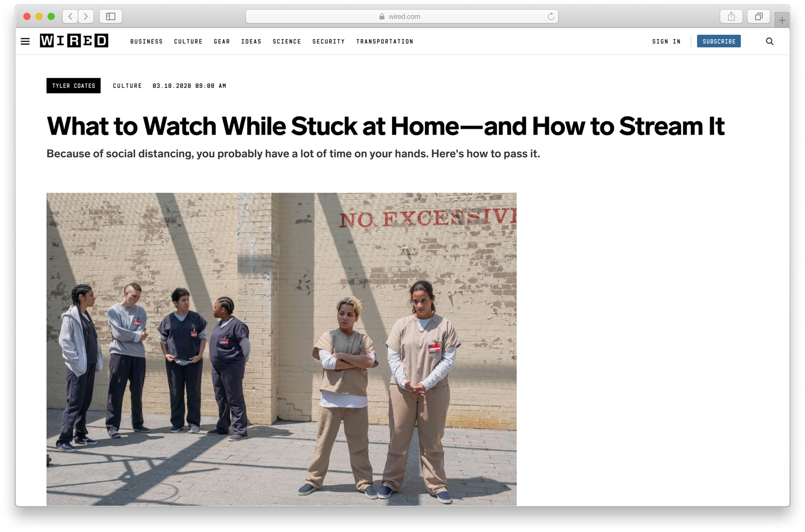The image size is (805, 532).
Task: Toggle the Safari sidebar
Action: coord(111,16)
